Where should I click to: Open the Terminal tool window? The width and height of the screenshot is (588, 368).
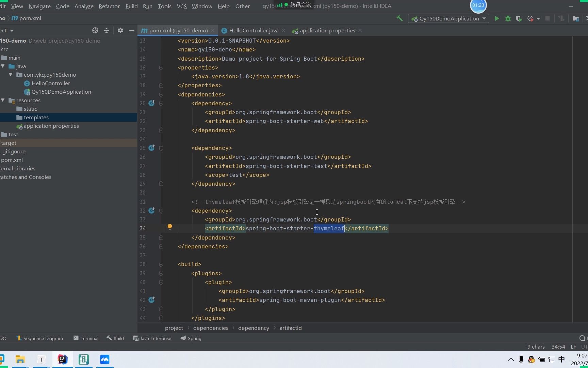point(86,338)
